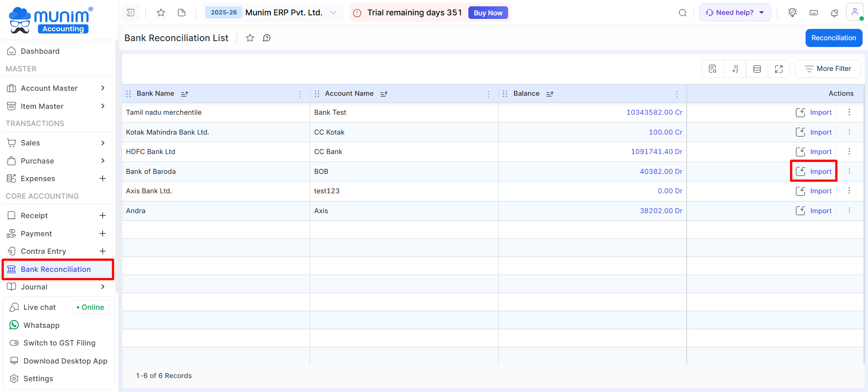Click the row density toolbar icon
This screenshot has width=868, height=392.
[757, 69]
